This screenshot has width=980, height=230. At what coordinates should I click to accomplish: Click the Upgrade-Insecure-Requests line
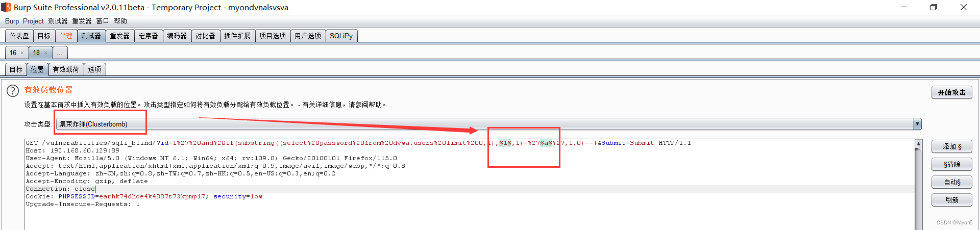[82, 204]
